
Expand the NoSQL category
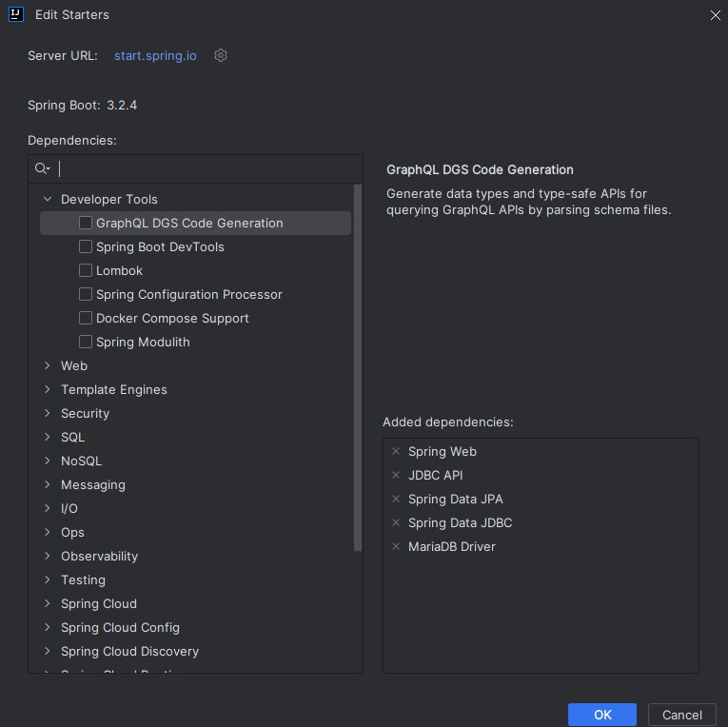coord(48,461)
